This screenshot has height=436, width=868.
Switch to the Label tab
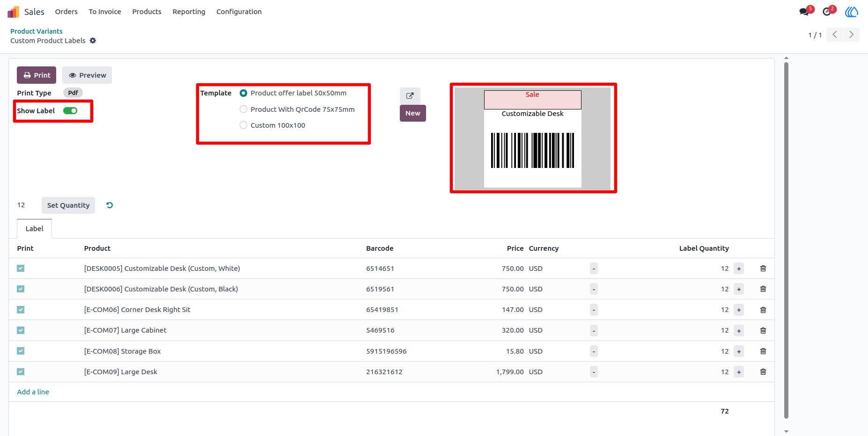(x=35, y=229)
